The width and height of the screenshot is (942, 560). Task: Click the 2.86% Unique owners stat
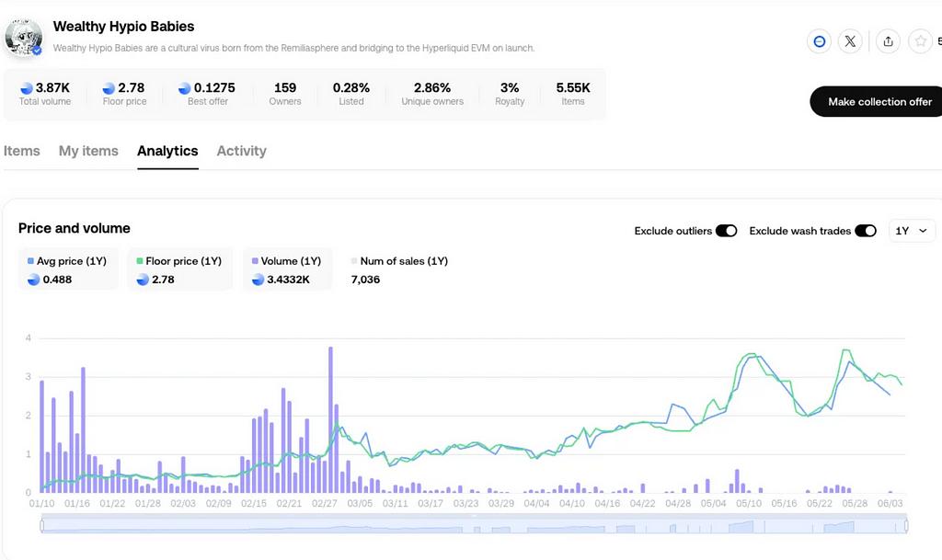[432, 94]
